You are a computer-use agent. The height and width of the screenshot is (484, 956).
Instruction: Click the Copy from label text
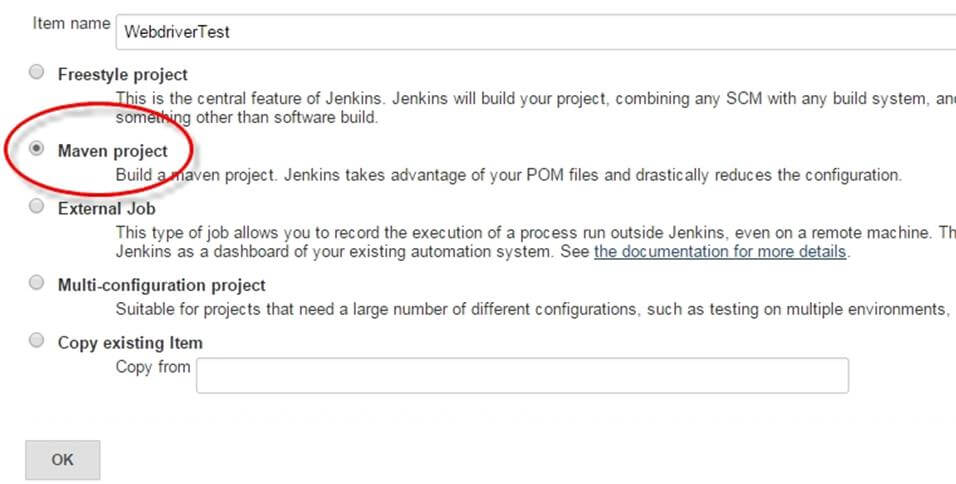pyautogui.click(x=152, y=367)
